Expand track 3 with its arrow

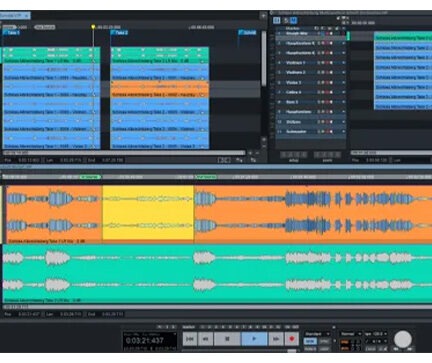343,53
